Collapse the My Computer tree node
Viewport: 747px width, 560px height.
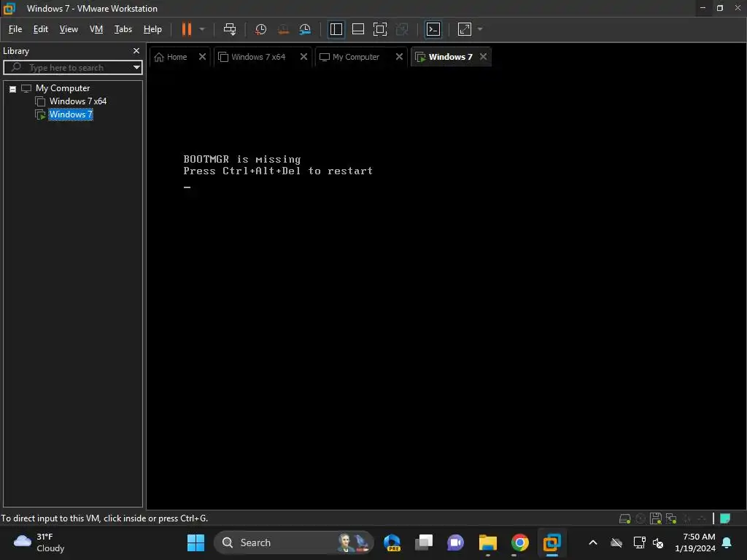tap(13, 88)
